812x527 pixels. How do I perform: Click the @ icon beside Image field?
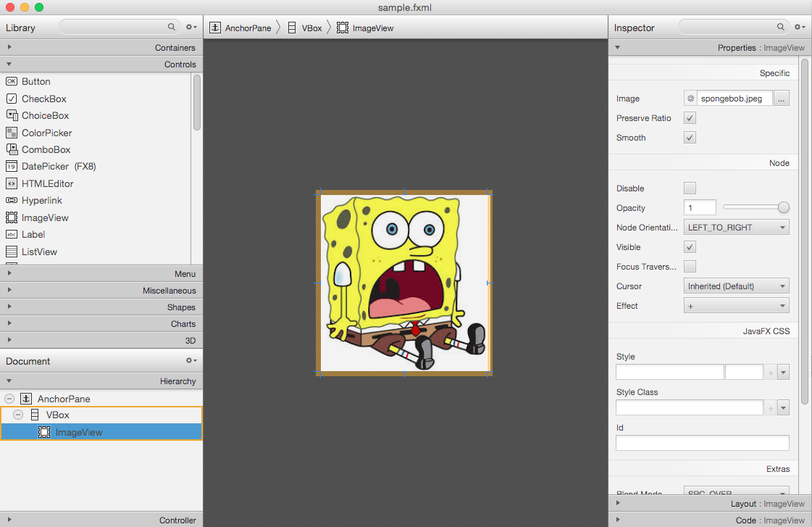tap(690, 99)
